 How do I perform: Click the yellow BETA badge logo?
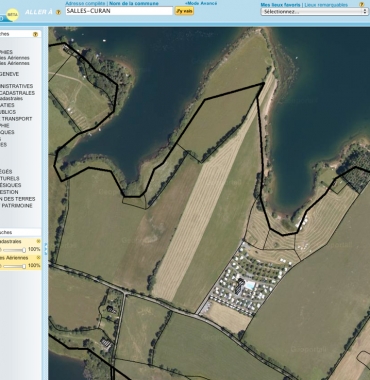13,15
